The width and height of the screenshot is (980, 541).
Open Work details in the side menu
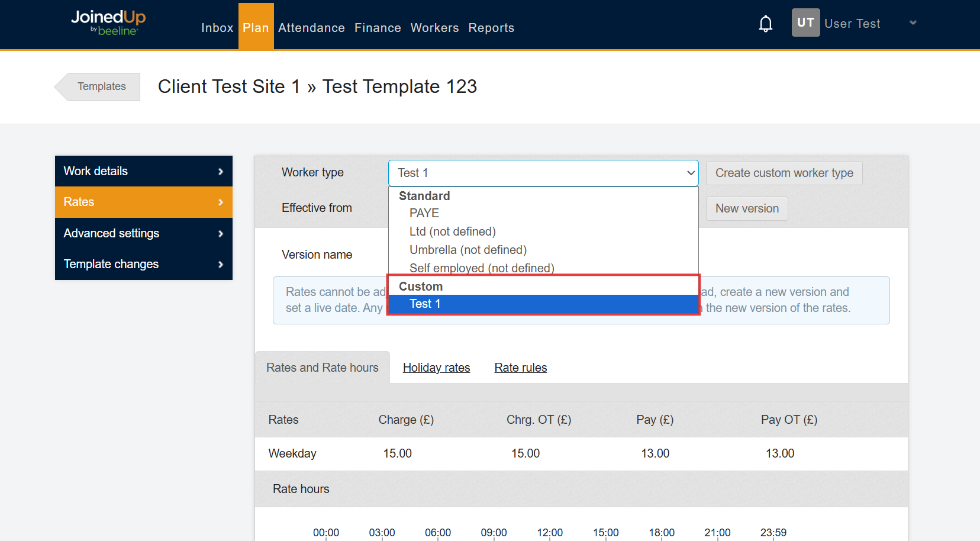[x=144, y=171]
